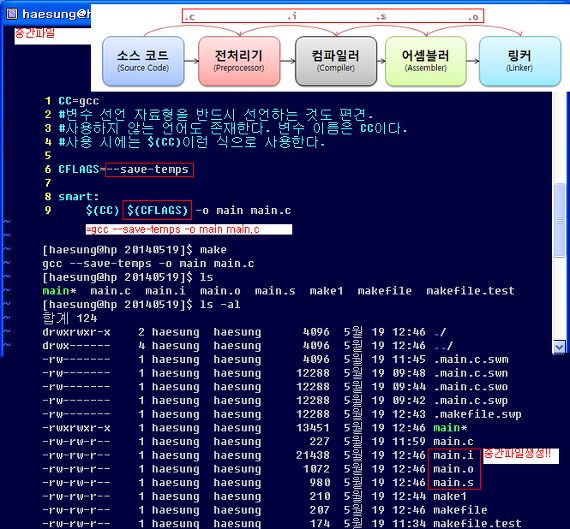
Task: Click the file size 1072 of main.o
Action: click(316, 469)
